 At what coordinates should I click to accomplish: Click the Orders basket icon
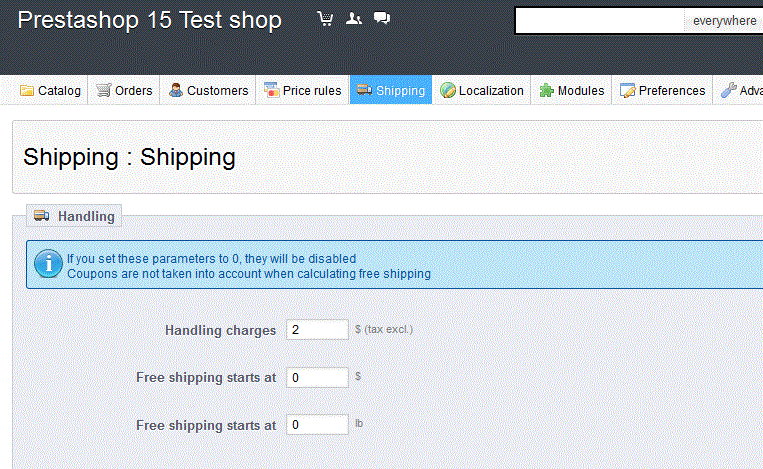[x=104, y=91]
